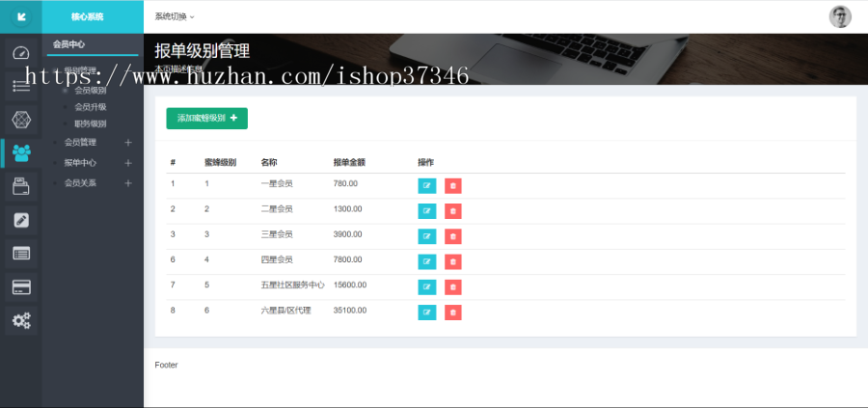This screenshot has height=408, width=868.
Task: Open the 会员管理 menu entry
Action: pyautogui.click(x=80, y=143)
